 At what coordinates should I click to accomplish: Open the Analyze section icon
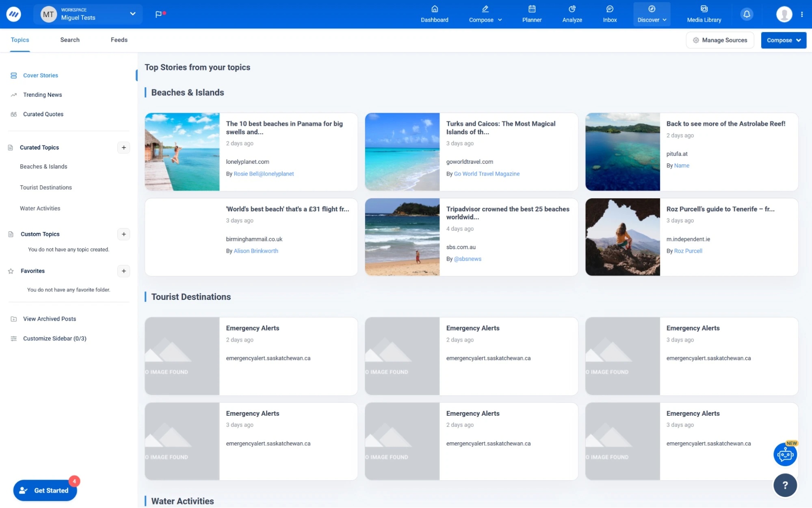572,14
